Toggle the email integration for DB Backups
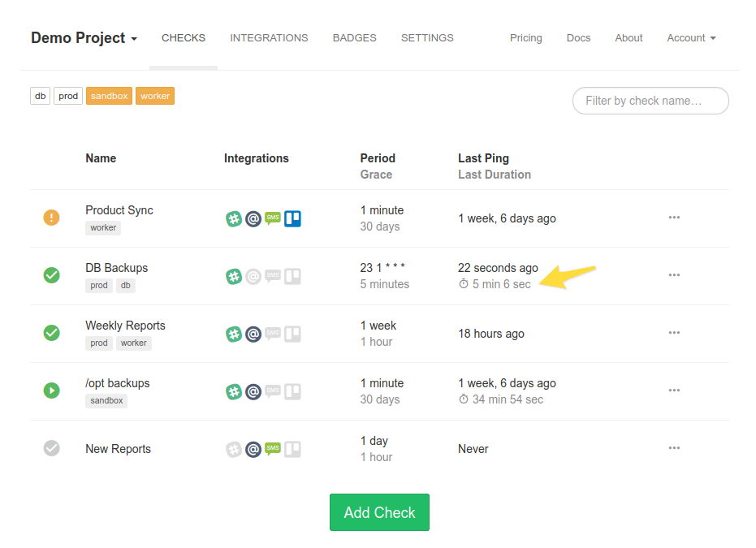The width and height of the screenshot is (756, 548). pos(253,276)
